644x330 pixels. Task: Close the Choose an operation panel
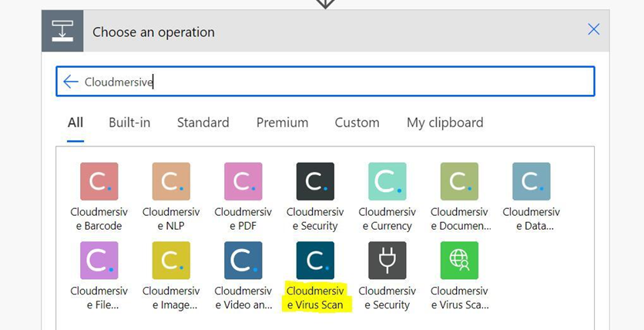pos(593,29)
